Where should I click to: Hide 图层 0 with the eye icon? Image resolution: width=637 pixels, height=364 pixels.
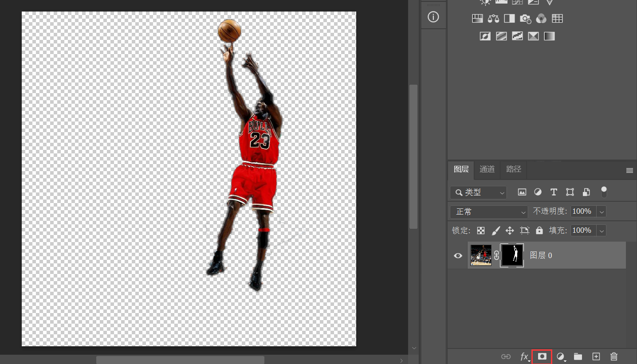pyautogui.click(x=458, y=256)
